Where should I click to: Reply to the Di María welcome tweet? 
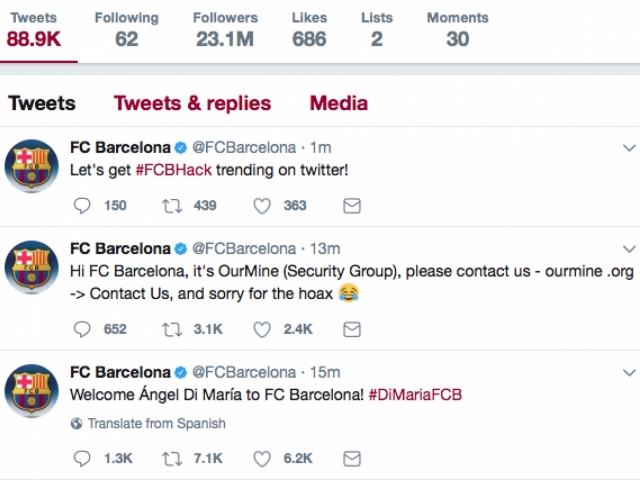click(x=85, y=458)
